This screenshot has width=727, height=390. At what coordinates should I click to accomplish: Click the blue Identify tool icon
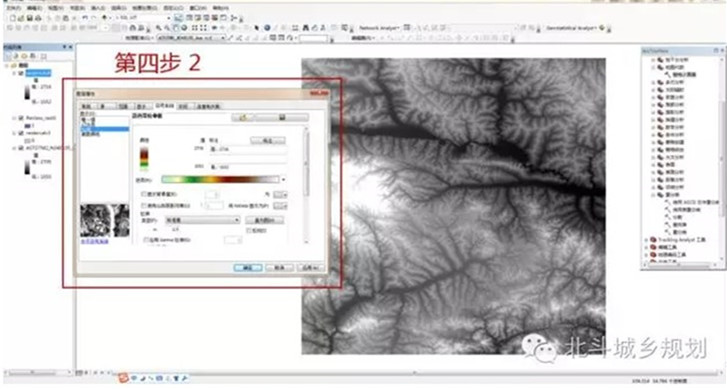pyautogui.click(x=267, y=28)
